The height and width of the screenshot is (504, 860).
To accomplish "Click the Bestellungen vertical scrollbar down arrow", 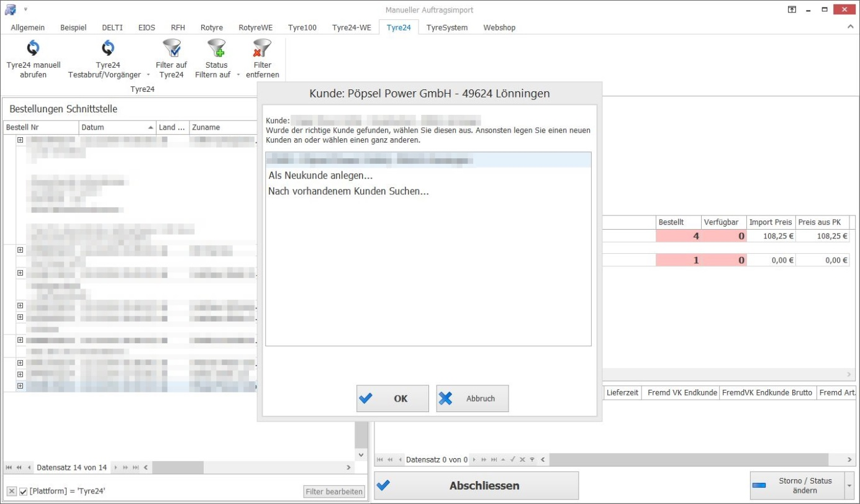I will [361, 455].
